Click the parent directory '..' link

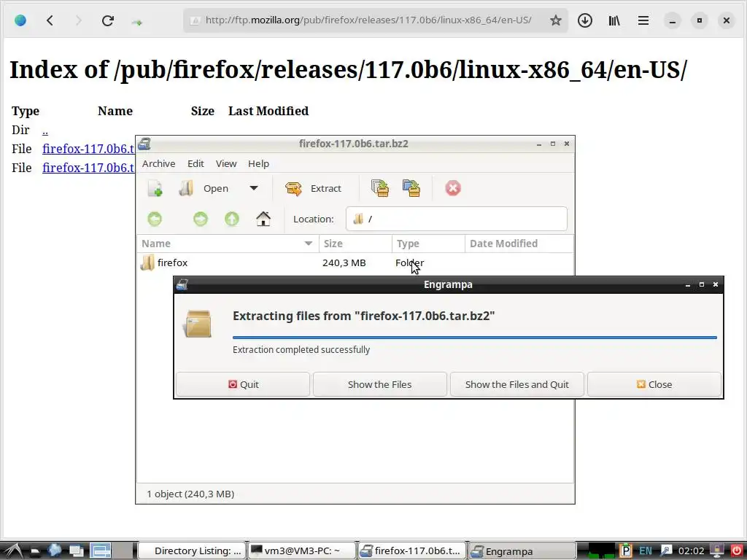pos(45,130)
